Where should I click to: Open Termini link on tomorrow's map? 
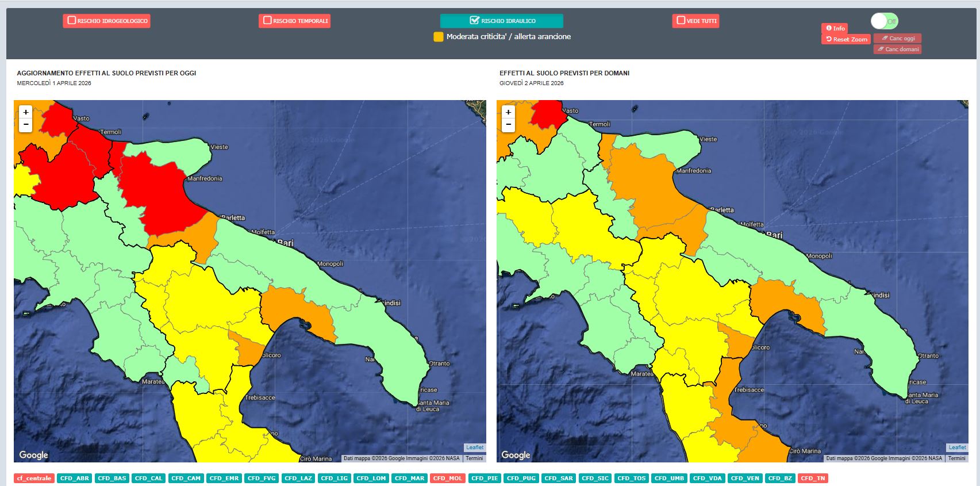pyautogui.click(x=956, y=458)
